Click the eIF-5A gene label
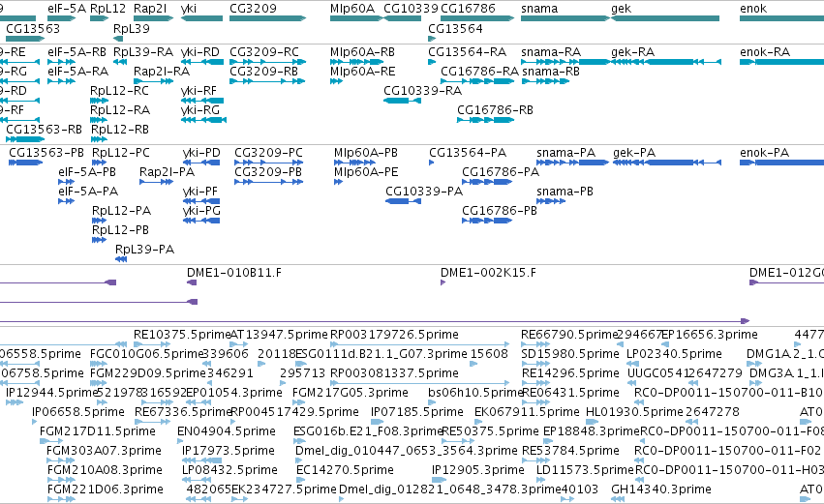 tap(67, 9)
